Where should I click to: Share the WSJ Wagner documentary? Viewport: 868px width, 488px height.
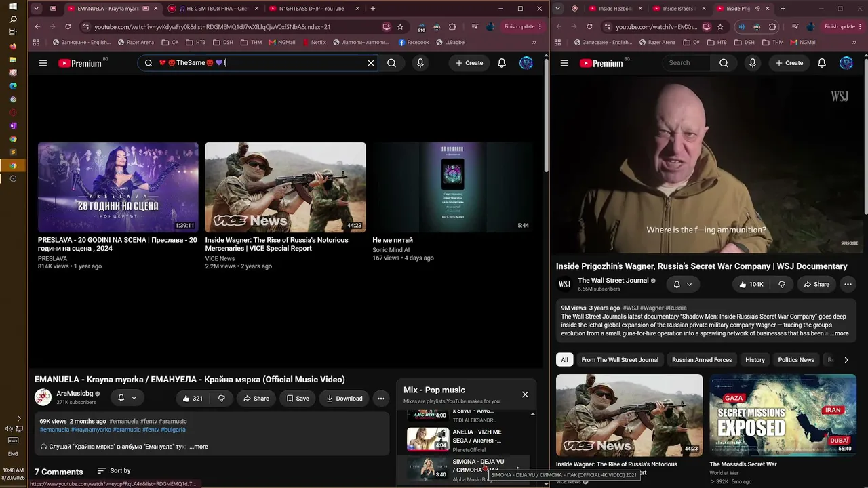coord(816,285)
